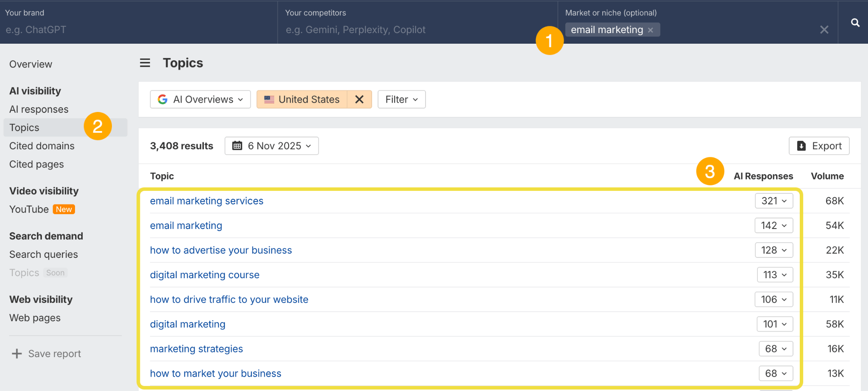868x391 pixels.
Task: Open the hamburger menu beside Topics
Action: pos(145,63)
